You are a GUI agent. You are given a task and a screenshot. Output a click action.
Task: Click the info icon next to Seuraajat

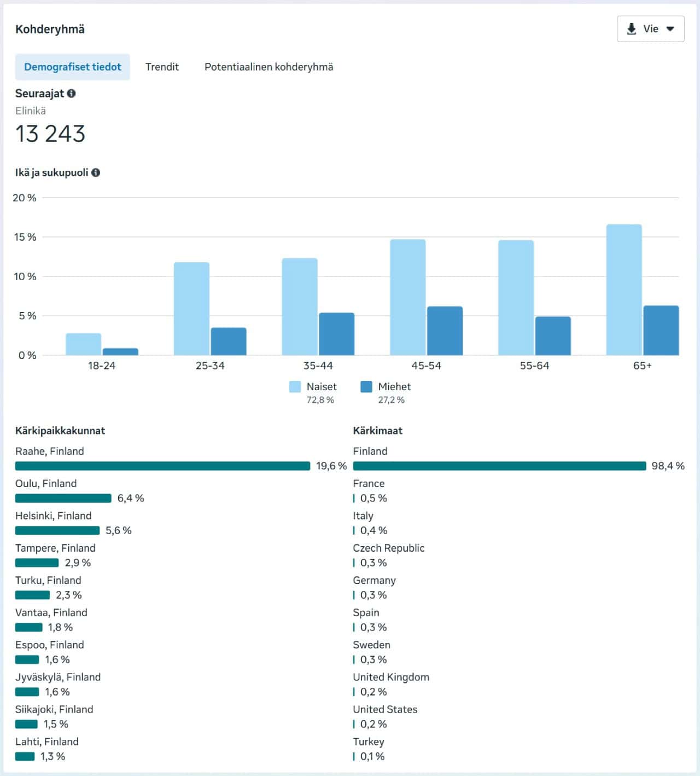click(x=72, y=94)
